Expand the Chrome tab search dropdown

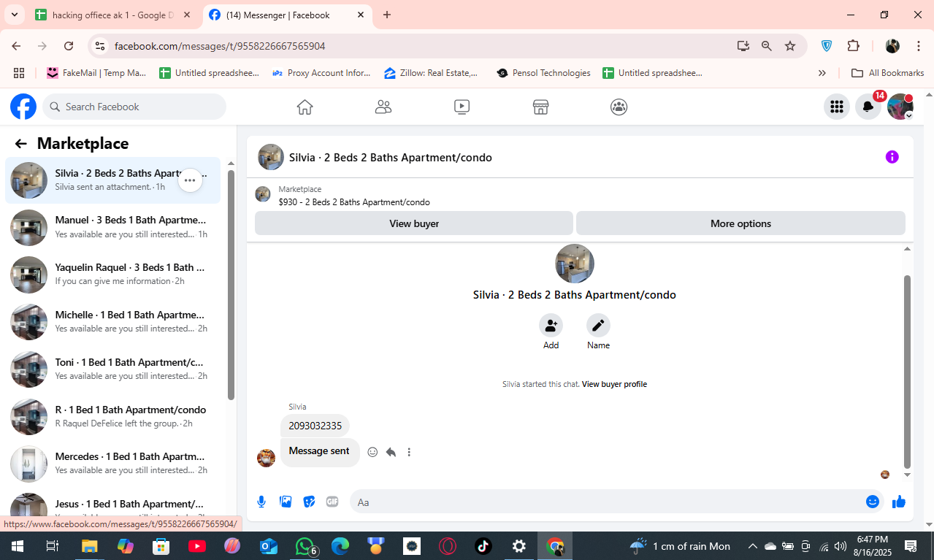14,15
